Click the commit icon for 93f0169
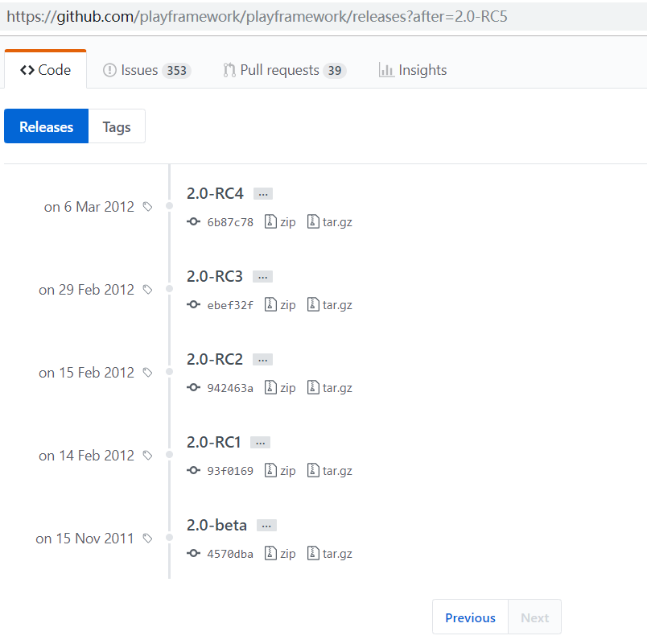647x644 pixels. (x=193, y=471)
